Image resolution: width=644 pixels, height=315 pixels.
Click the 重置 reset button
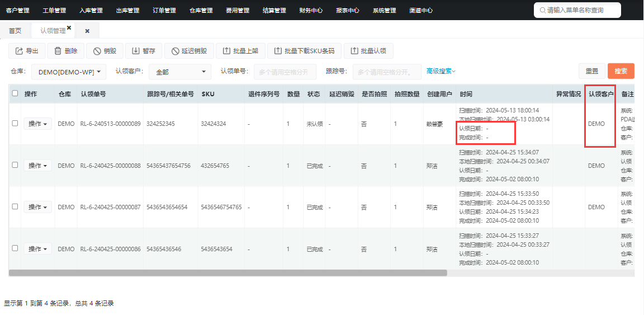click(x=592, y=71)
